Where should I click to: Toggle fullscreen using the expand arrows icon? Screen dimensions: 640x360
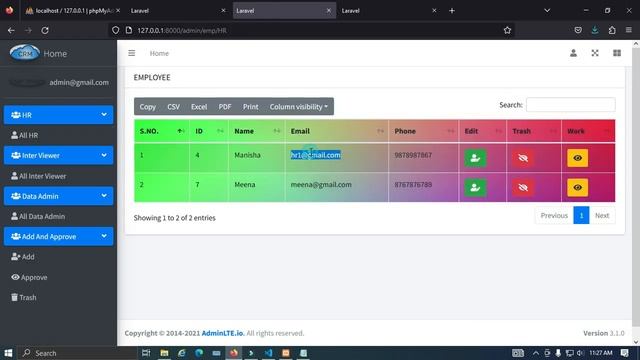pos(595,53)
